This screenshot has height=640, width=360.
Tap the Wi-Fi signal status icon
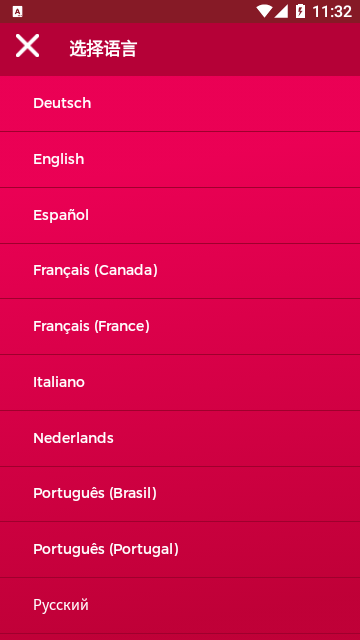(x=264, y=11)
